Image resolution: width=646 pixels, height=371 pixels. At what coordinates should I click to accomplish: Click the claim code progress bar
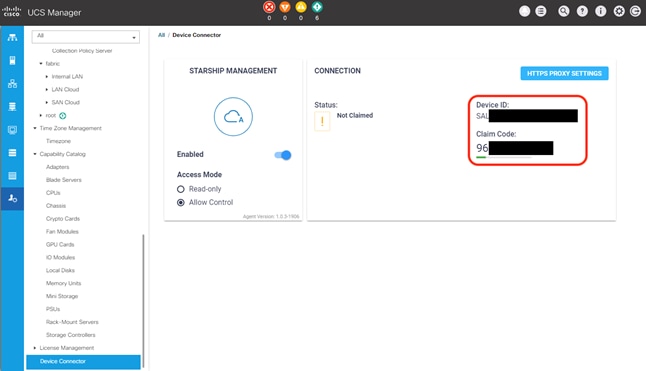[503, 157]
